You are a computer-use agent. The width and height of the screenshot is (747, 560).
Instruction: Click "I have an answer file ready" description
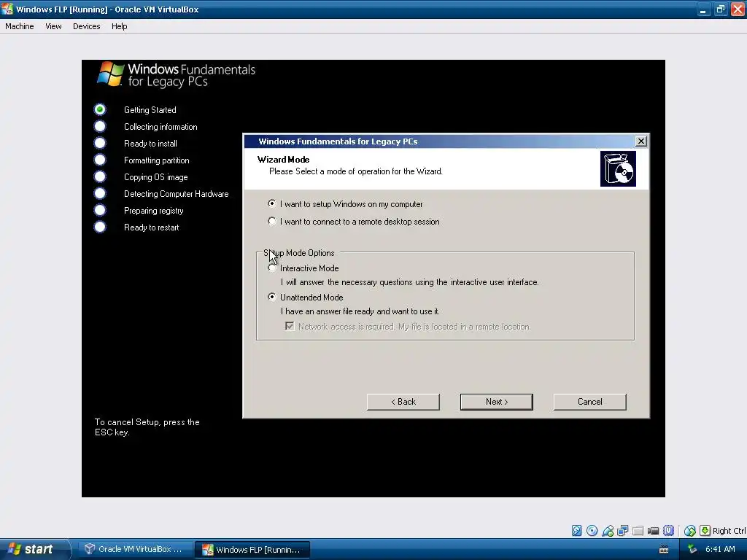click(x=360, y=311)
